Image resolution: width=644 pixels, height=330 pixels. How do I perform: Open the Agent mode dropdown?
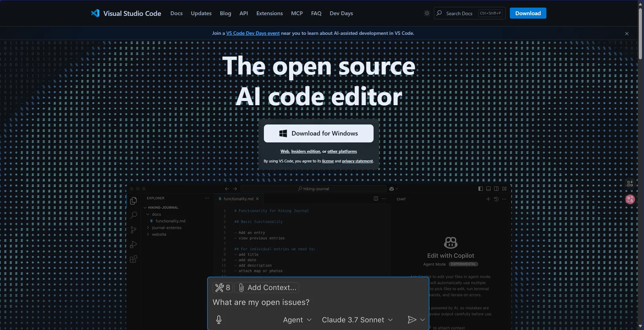click(297, 320)
